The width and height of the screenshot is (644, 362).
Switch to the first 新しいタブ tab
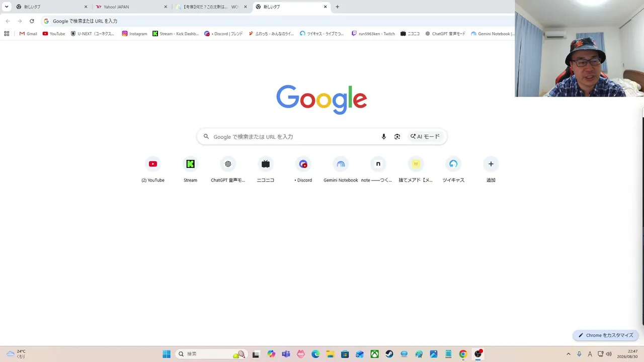coord(51,7)
